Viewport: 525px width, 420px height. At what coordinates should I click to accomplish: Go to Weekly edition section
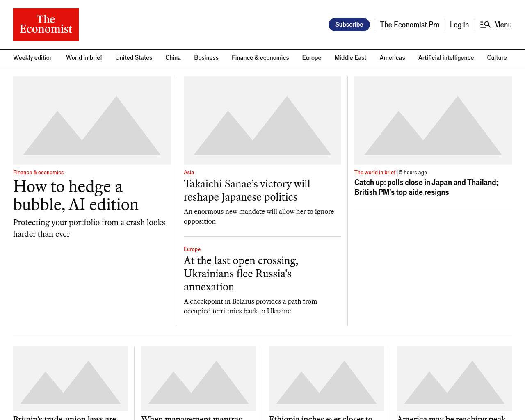(x=33, y=58)
